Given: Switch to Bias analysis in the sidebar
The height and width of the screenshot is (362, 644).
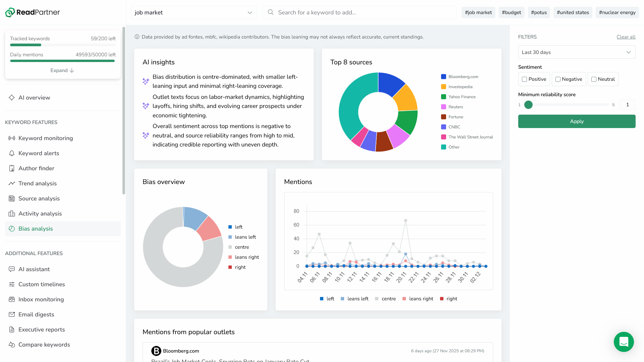Looking at the screenshot, I should click(36, 229).
